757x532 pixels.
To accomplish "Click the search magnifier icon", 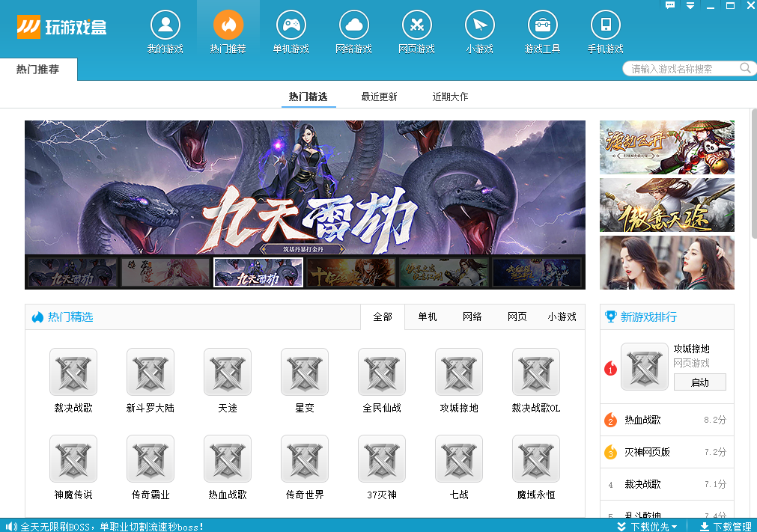I will tap(746, 68).
